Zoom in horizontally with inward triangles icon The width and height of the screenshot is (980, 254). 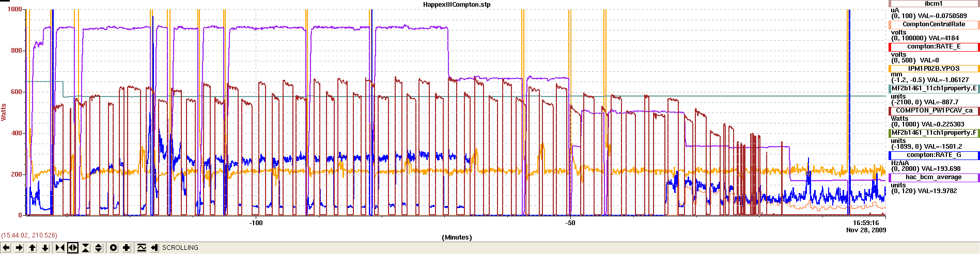pyautogui.click(x=60, y=248)
